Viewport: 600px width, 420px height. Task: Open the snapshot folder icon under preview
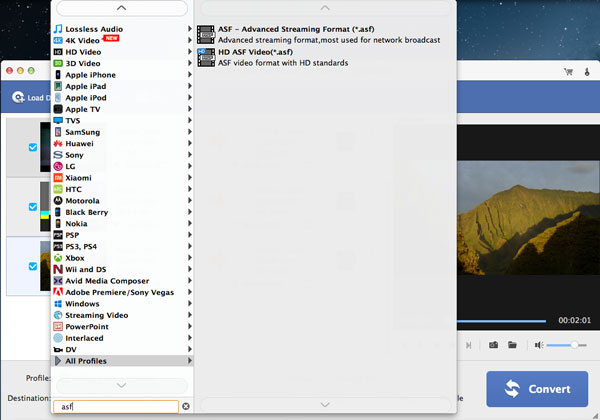[512, 345]
